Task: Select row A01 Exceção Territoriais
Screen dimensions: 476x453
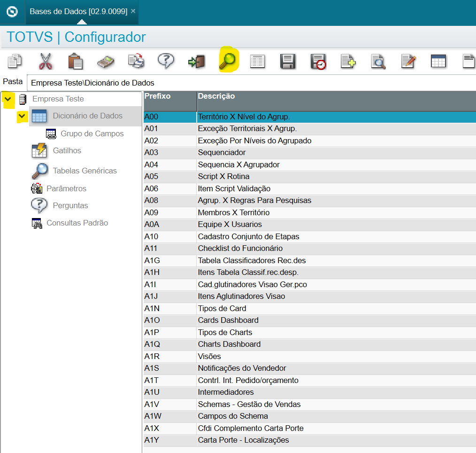Action: coord(310,129)
